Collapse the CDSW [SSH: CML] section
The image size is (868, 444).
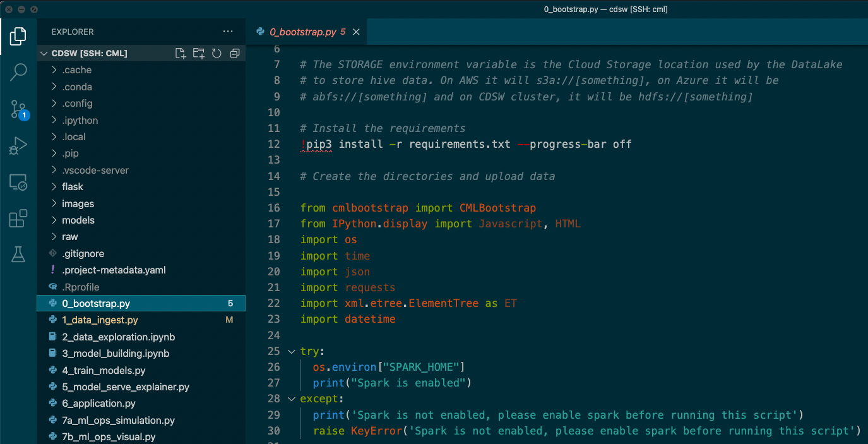pyautogui.click(x=43, y=54)
